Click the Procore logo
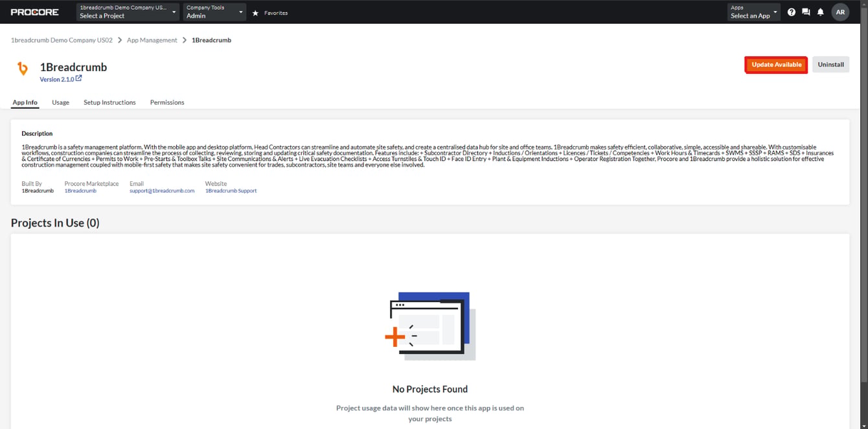The height and width of the screenshot is (429, 868). coord(34,12)
